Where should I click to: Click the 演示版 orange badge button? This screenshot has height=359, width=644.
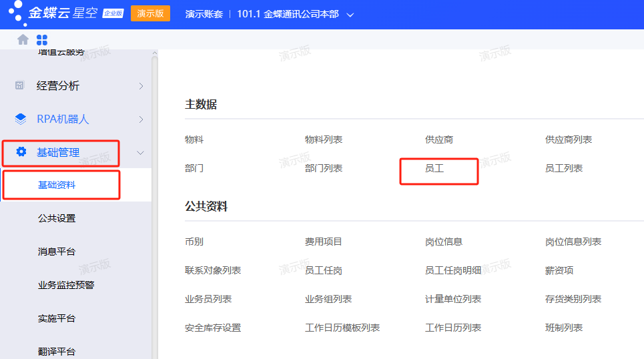tap(150, 13)
